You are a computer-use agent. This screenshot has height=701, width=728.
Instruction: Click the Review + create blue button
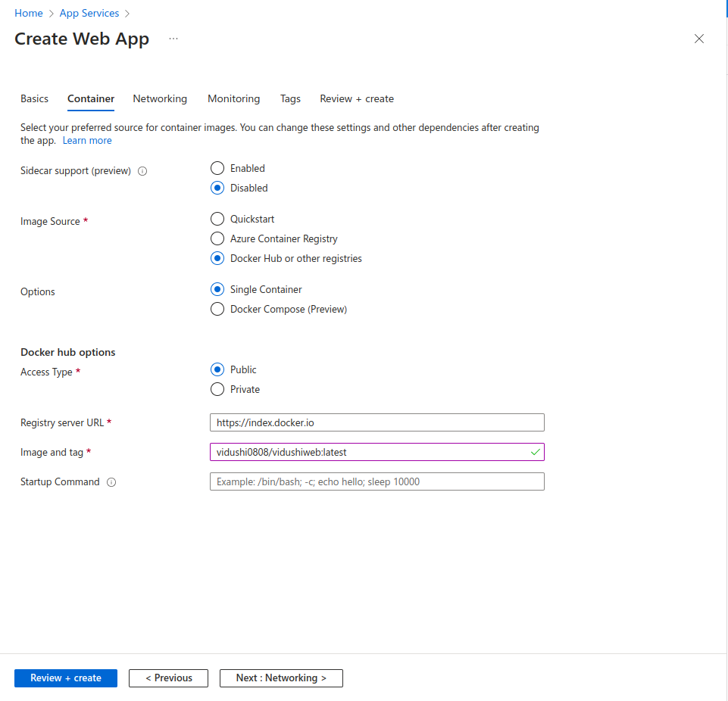[x=66, y=678]
